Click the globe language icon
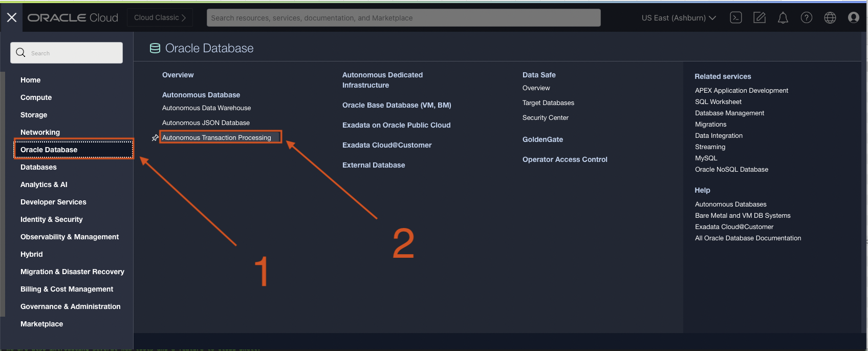 tap(830, 18)
